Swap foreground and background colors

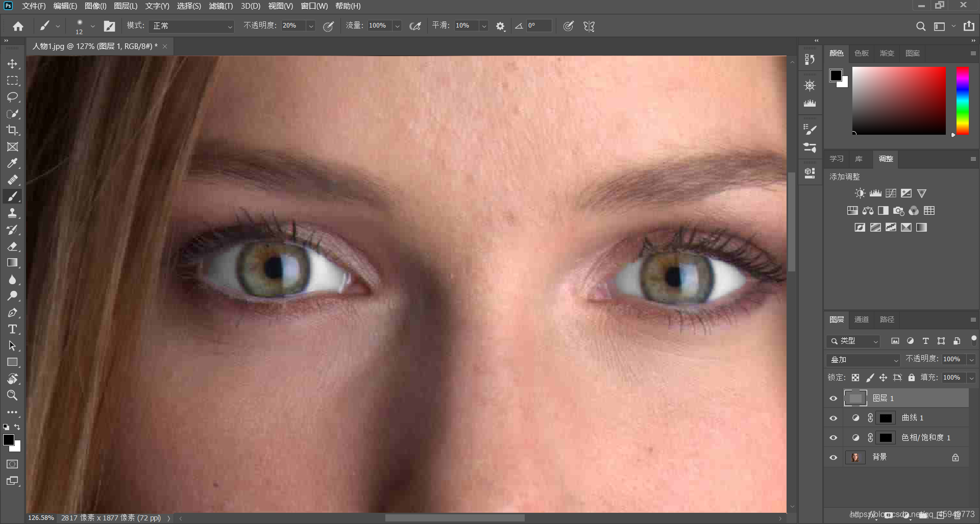tap(17, 427)
